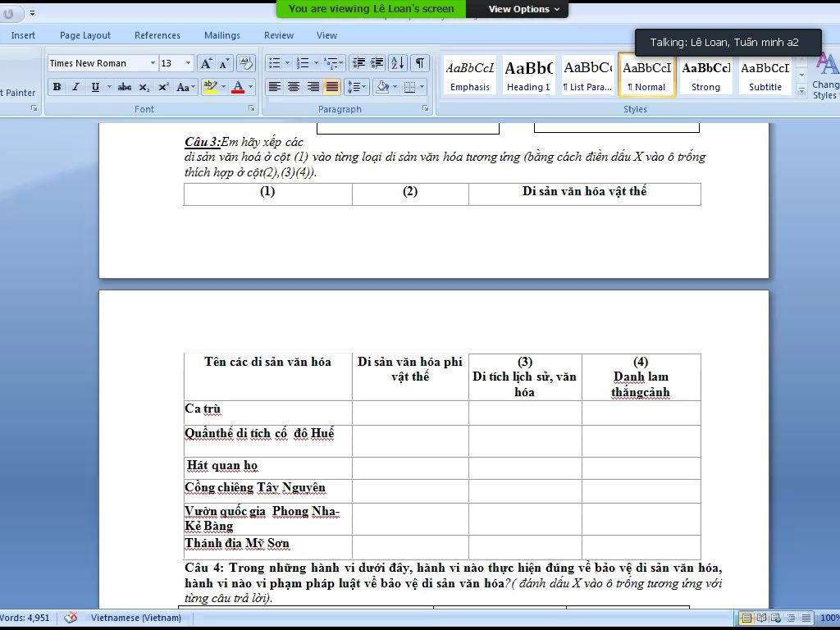Screen dimensions: 840x630
Task: Click the 'Ca trù' table cell
Action: click(268, 413)
